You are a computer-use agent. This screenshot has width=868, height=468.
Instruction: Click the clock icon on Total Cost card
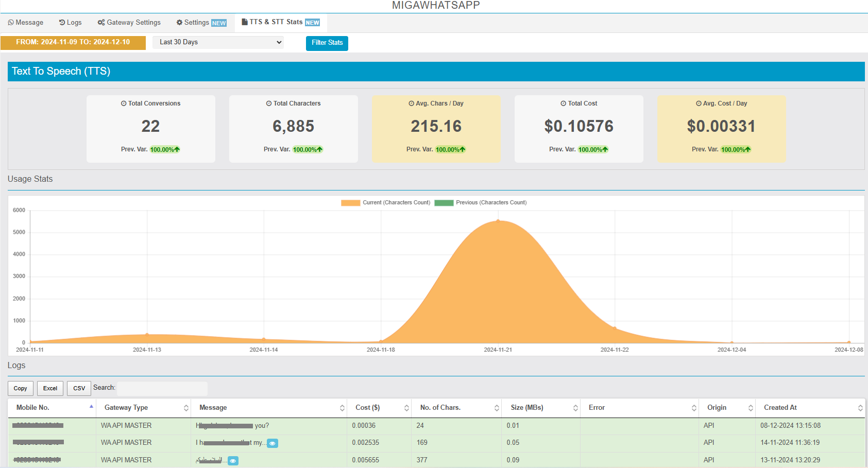(564, 103)
